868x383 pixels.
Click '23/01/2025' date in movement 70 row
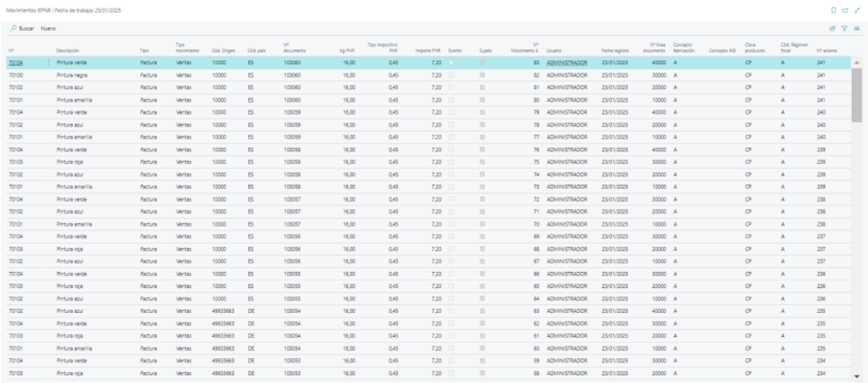[615, 224]
